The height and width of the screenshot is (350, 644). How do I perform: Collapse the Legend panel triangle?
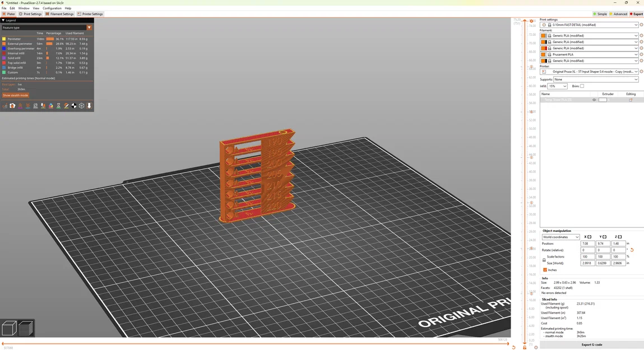click(3, 20)
